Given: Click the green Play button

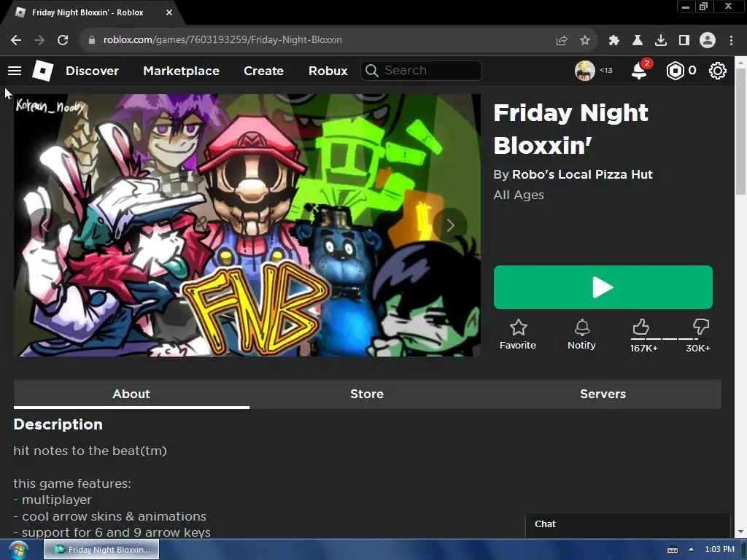Looking at the screenshot, I should [603, 287].
